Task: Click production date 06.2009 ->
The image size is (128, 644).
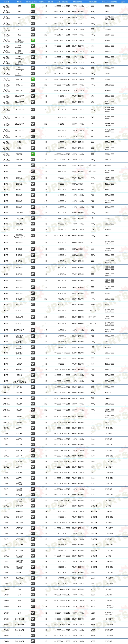Action: pyautogui.click(x=62, y=364)
